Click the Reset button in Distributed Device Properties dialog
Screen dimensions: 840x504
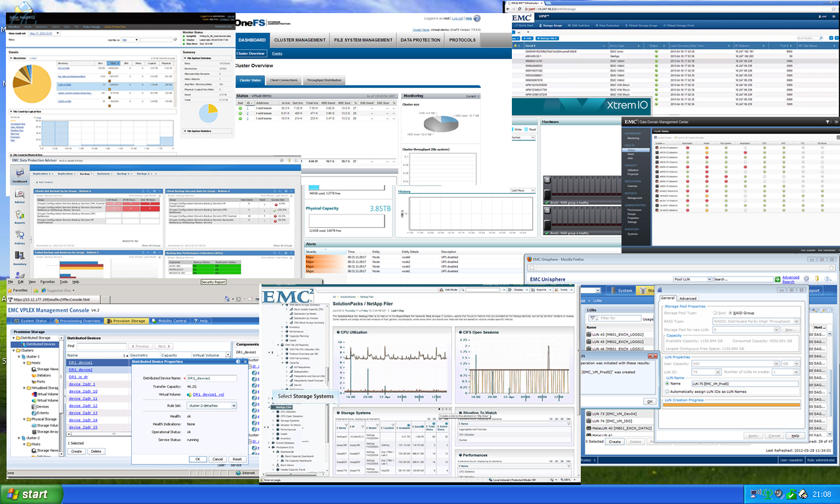point(238,459)
